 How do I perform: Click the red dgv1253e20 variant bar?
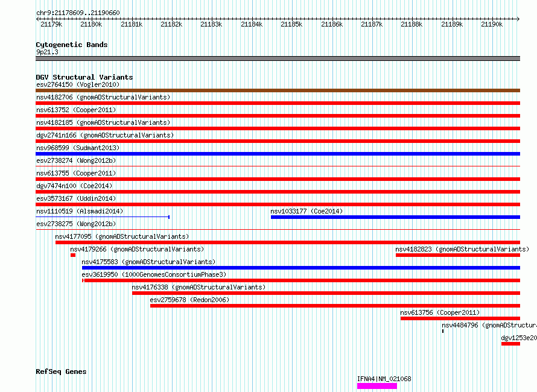(510, 344)
